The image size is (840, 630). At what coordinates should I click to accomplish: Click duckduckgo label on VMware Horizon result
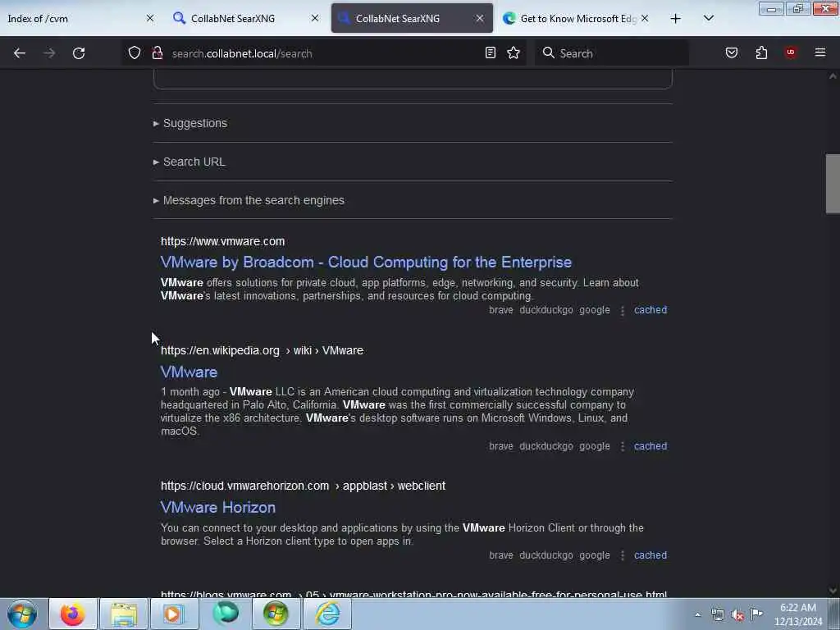546,555
